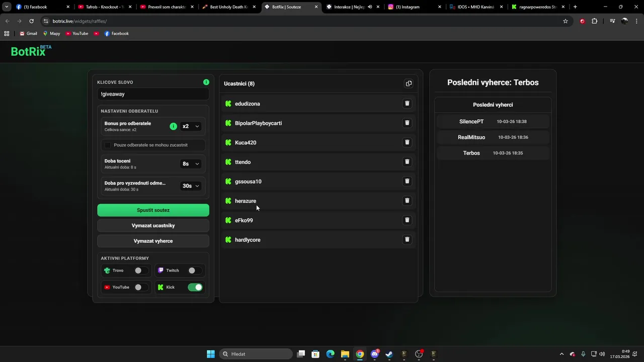Click the site info icon in address bar
Screen dimensions: 644x362
click(x=46, y=21)
